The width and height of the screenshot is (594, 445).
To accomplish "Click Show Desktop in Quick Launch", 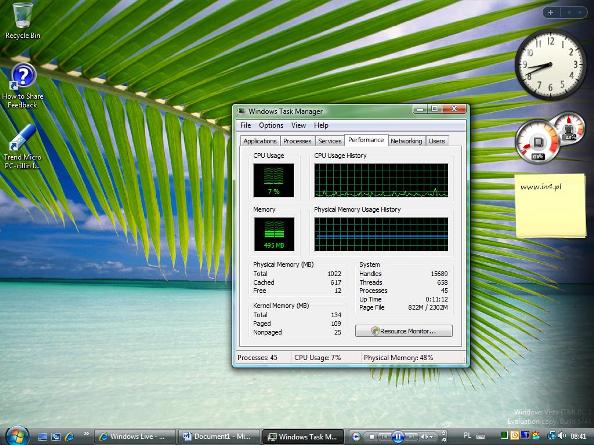I will pyautogui.click(x=42, y=437).
